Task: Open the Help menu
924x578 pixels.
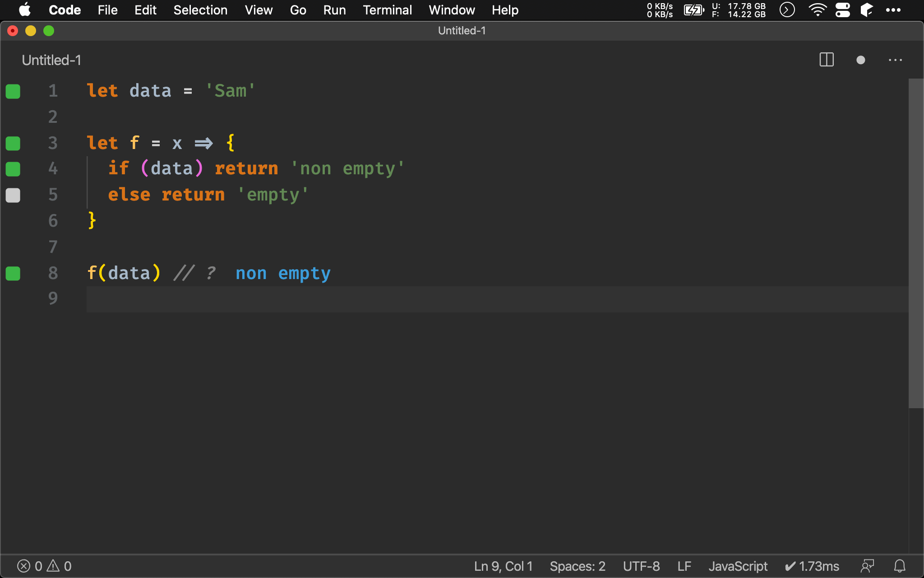Action: tap(505, 10)
